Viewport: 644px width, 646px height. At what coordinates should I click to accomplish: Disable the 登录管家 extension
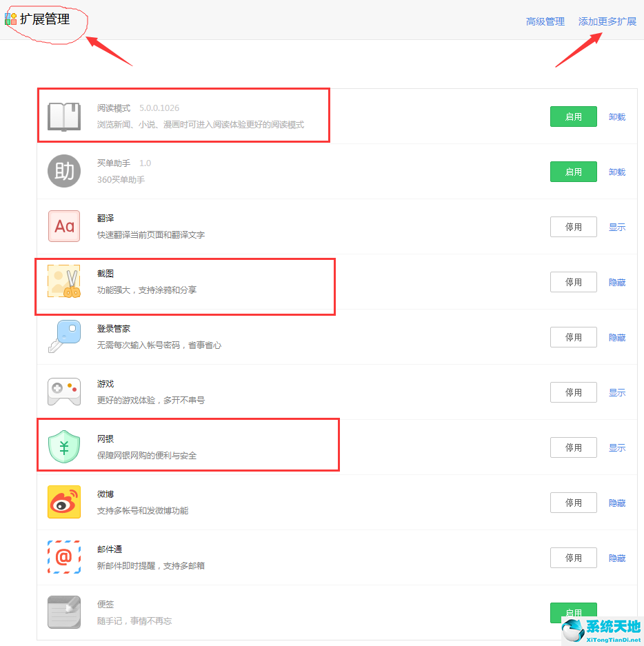tap(573, 337)
